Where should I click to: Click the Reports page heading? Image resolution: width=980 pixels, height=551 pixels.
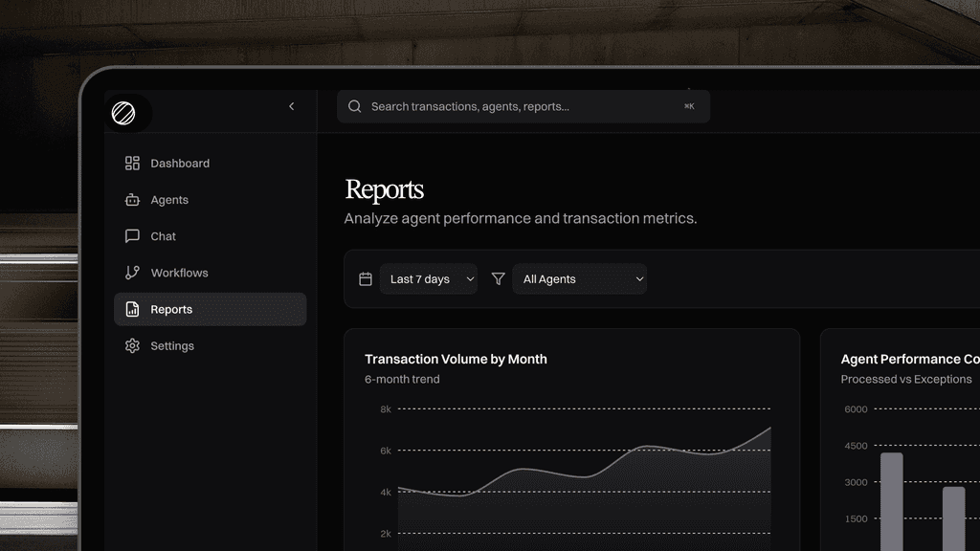385,190
